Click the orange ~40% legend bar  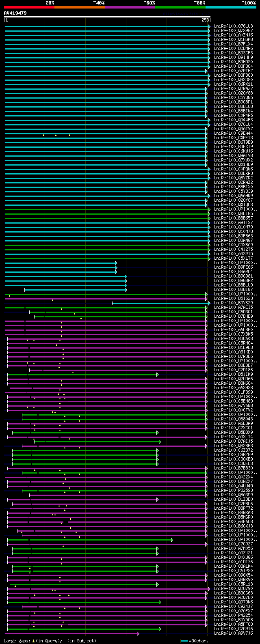click(x=80, y=7)
